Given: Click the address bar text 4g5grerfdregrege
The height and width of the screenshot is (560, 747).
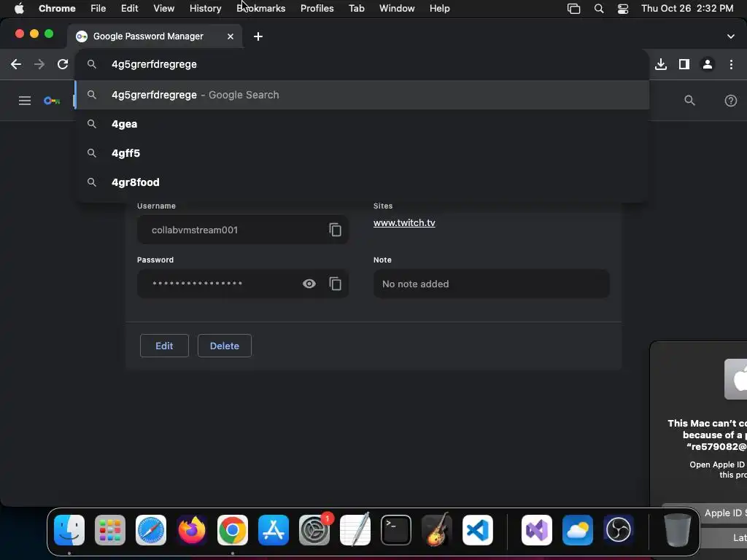Looking at the screenshot, I should click(154, 64).
